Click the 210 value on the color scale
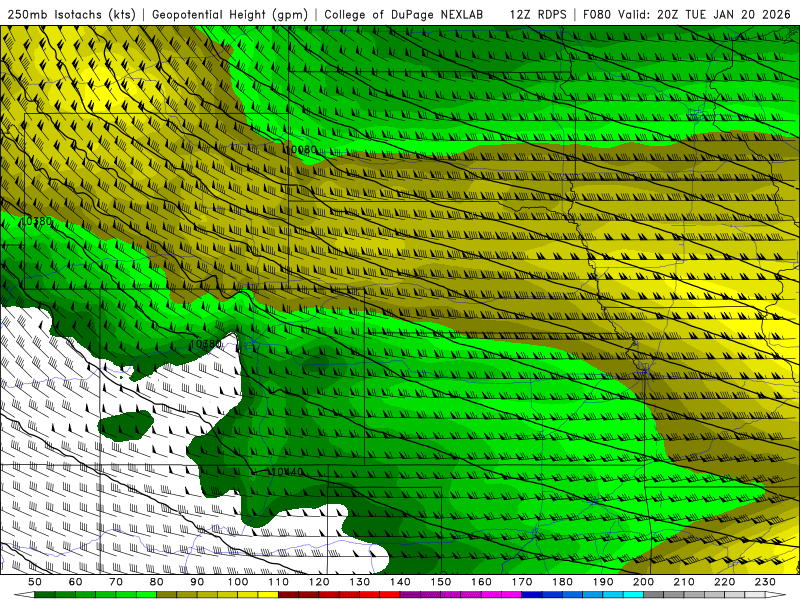Screen dimensions: 800x600 tap(684, 582)
